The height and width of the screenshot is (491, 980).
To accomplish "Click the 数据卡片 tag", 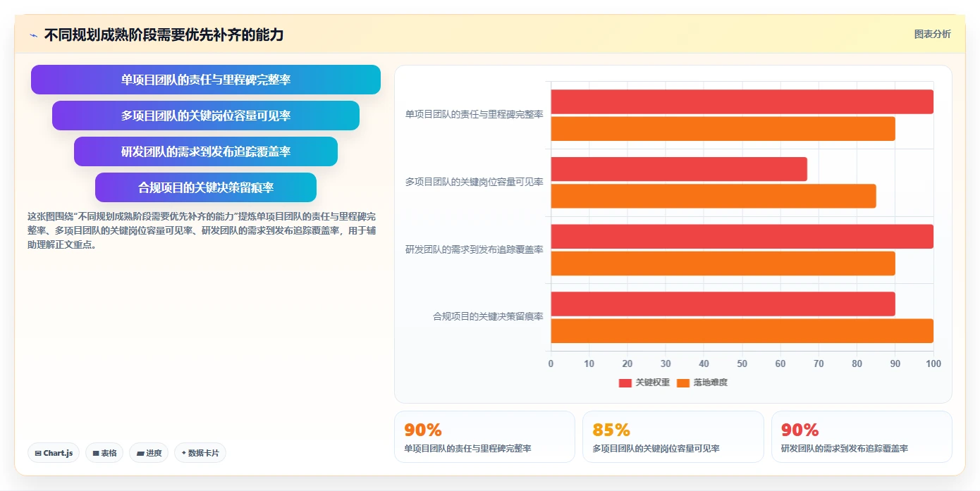I will [x=200, y=453].
